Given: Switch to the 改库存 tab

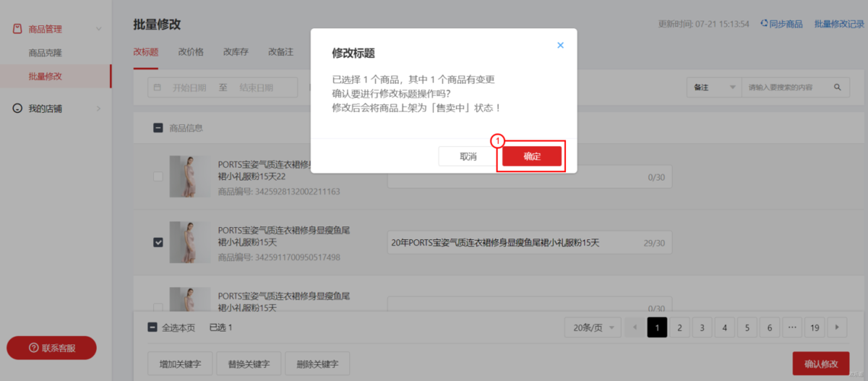Looking at the screenshot, I should [236, 52].
